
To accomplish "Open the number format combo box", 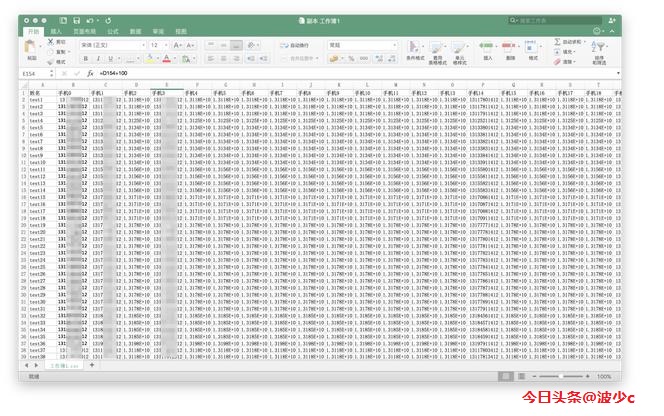I will [362, 45].
